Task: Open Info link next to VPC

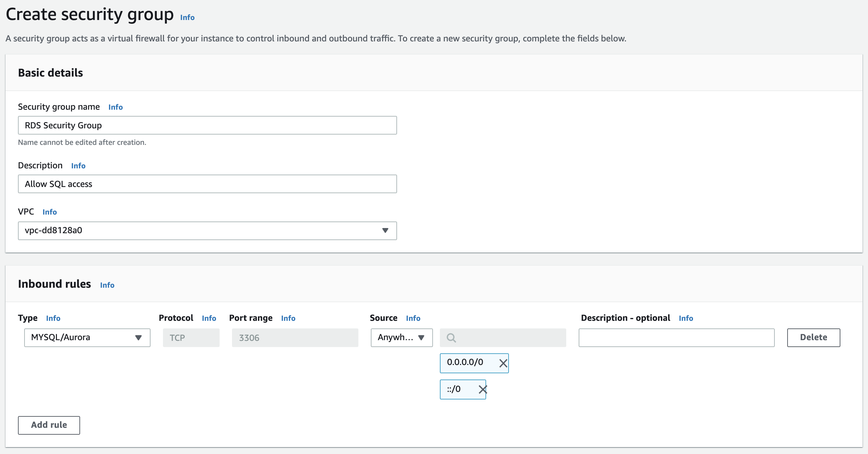Action: pyautogui.click(x=49, y=212)
